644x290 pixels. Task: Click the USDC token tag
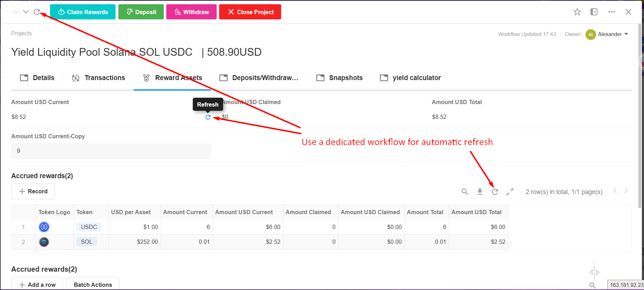pyautogui.click(x=89, y=227)
